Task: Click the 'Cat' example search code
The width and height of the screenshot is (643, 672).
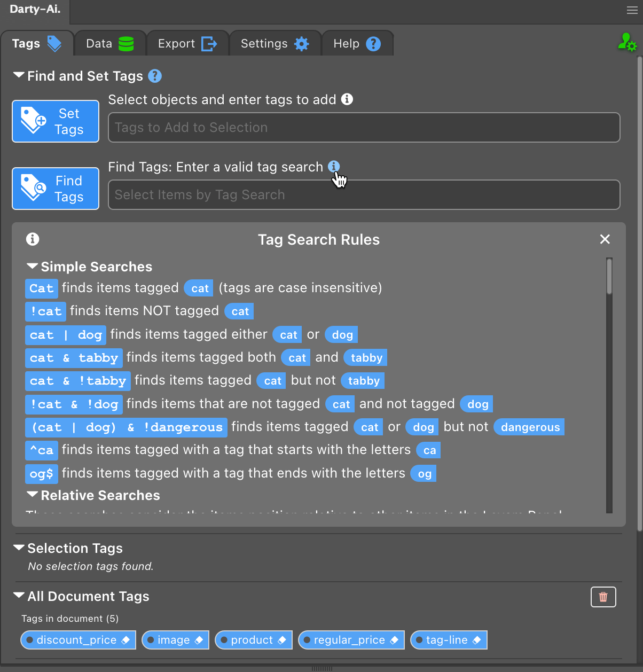Action: pos(42,288)
